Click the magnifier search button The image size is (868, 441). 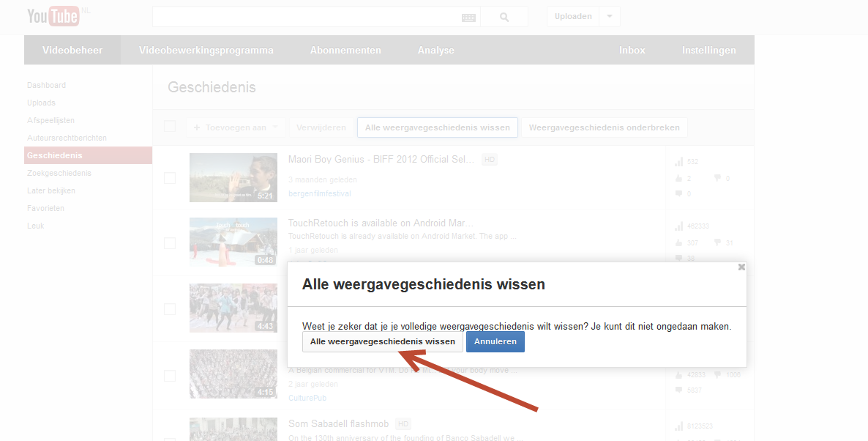(504, 17)
